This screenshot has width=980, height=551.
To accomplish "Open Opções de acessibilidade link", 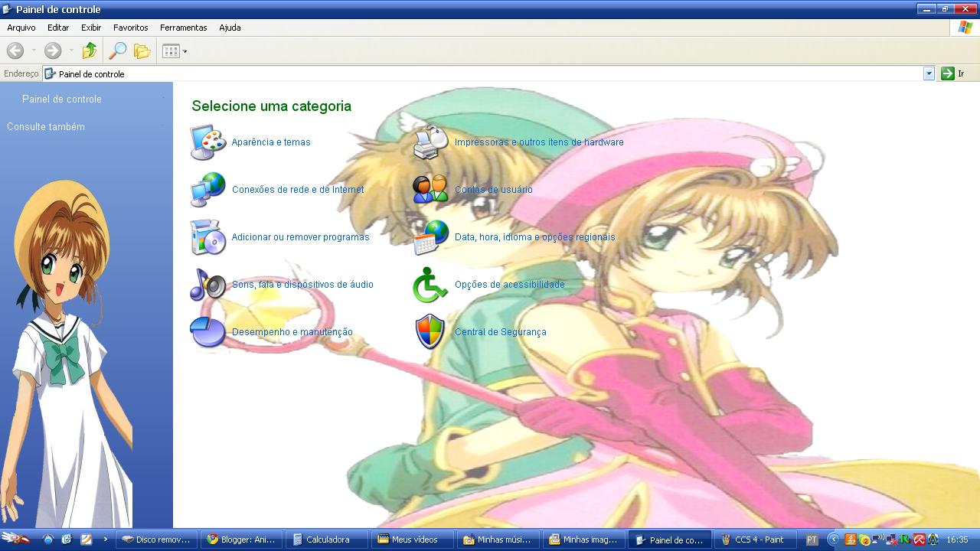I will point(510,285).
